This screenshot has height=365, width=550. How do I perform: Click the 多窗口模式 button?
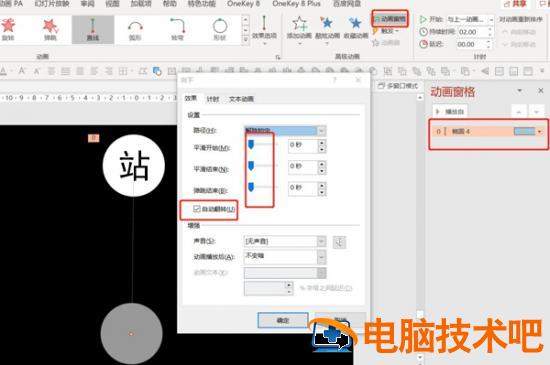(x=398, y=86)
